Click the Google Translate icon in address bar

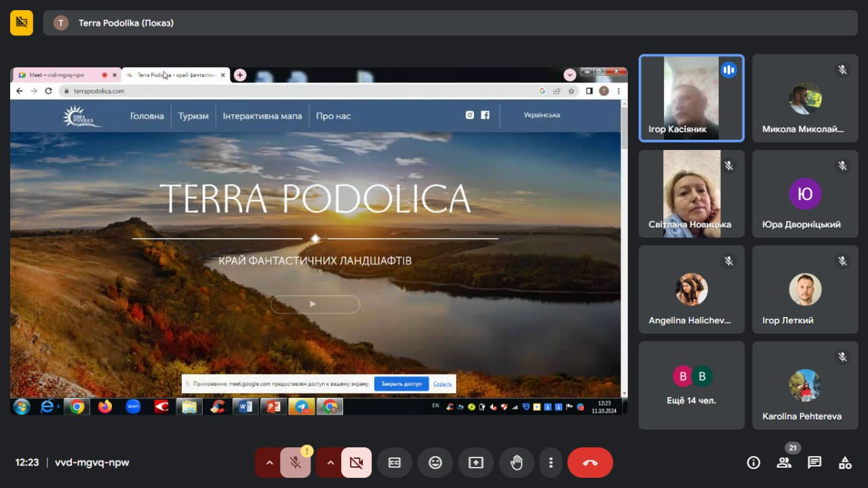[542, 91]
